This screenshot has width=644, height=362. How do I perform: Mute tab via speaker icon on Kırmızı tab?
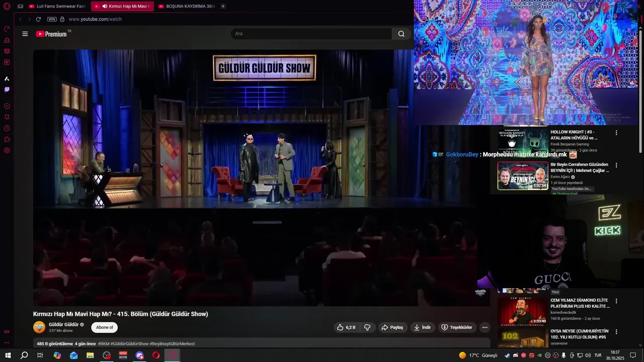pos(105,6)
